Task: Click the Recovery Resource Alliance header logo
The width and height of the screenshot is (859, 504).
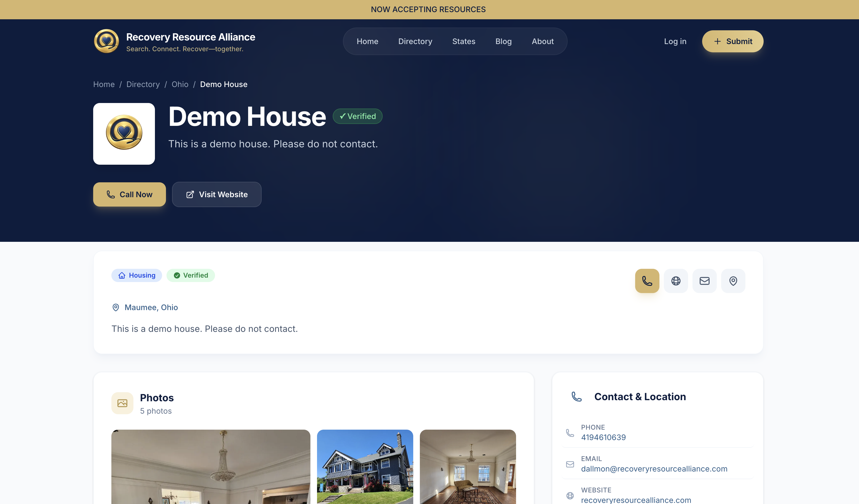Action: click(x=106, y=41)
